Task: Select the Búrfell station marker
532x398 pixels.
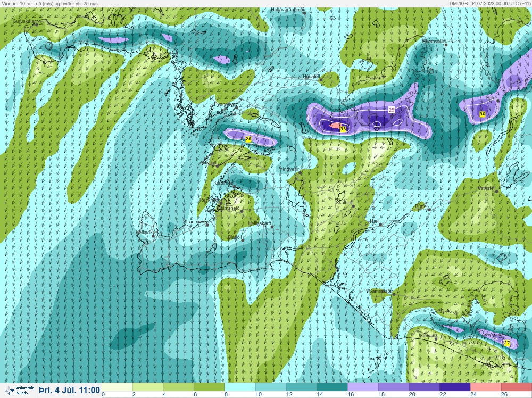Action: click(x=429, y=209)
